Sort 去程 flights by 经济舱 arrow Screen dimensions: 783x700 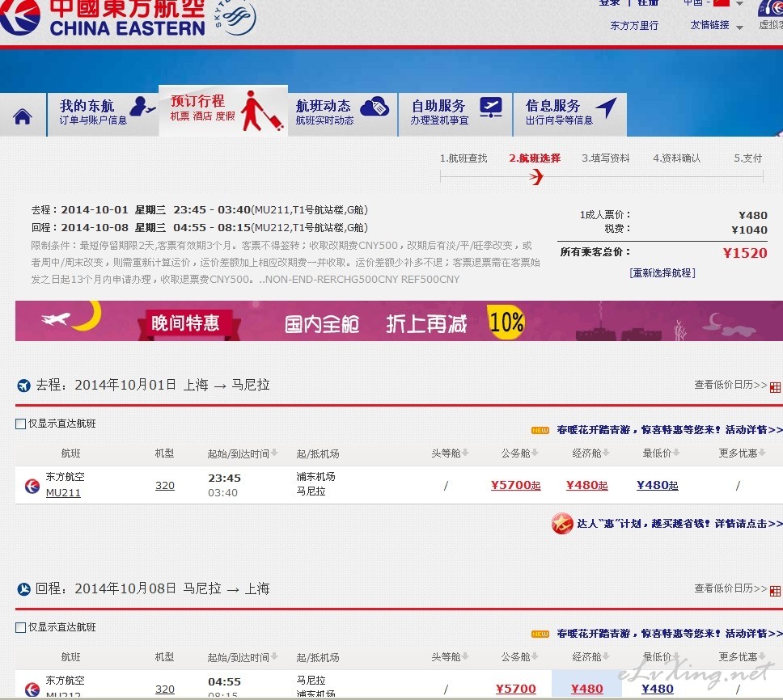(606, 453)
